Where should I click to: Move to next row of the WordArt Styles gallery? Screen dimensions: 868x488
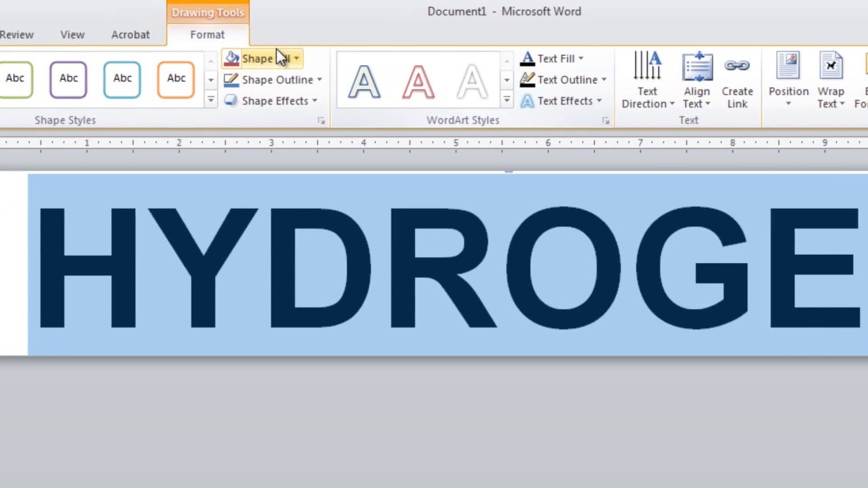pyautogui.click(x=507, y=80)
